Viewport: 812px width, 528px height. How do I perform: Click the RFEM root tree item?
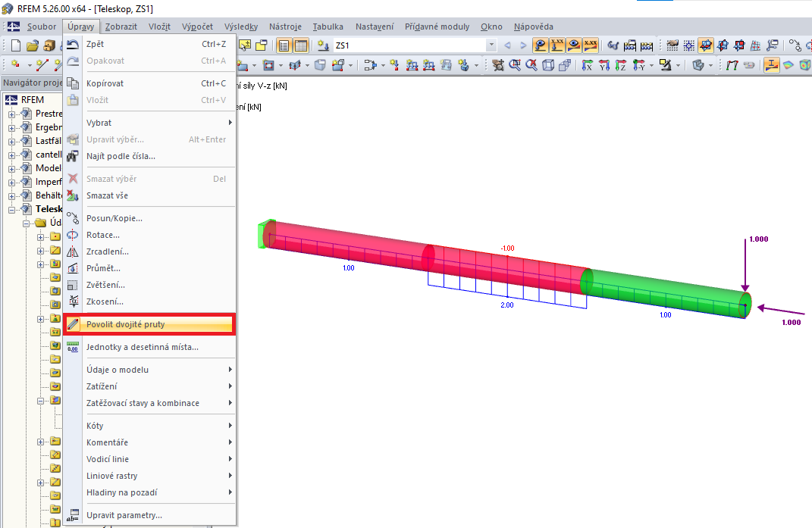pyautogui.click(x=32, y=100)
